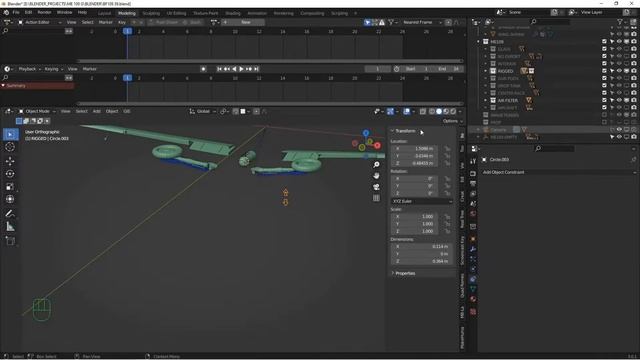The width and height of the screenshot is (640, 360).
Task: Play the animation forward
Action: (241, 69)
